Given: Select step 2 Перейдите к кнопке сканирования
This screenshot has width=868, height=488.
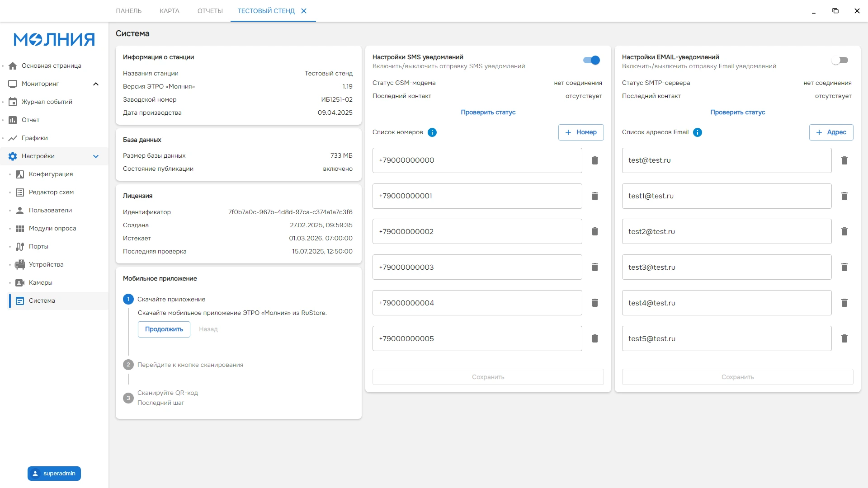Looking at the screenshot, I should tap(190, 365).
